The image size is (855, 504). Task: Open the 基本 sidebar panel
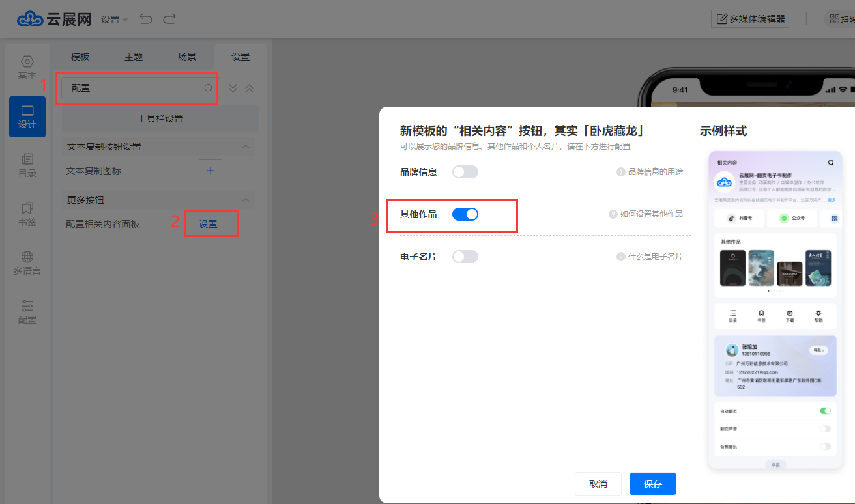(27, 68)
